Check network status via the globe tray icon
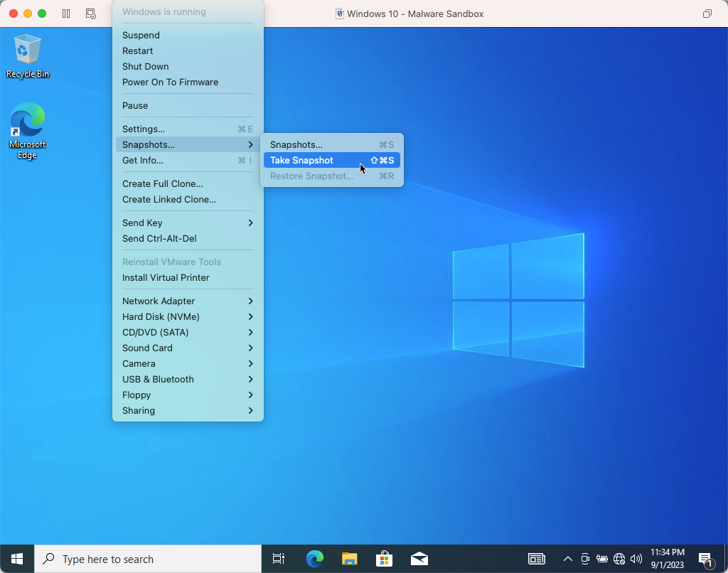Viewport: 728px width, 573px height. [x=619, y=559]
